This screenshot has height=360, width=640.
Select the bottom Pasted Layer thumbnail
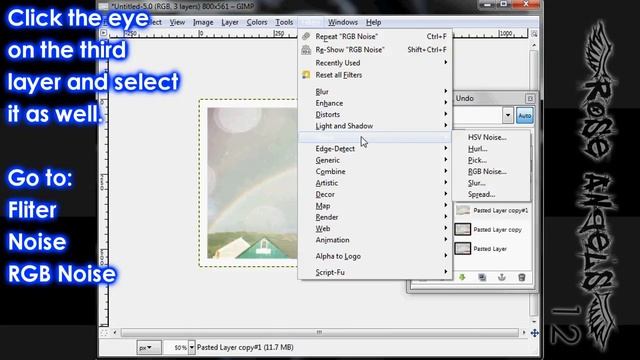point(463,249)
